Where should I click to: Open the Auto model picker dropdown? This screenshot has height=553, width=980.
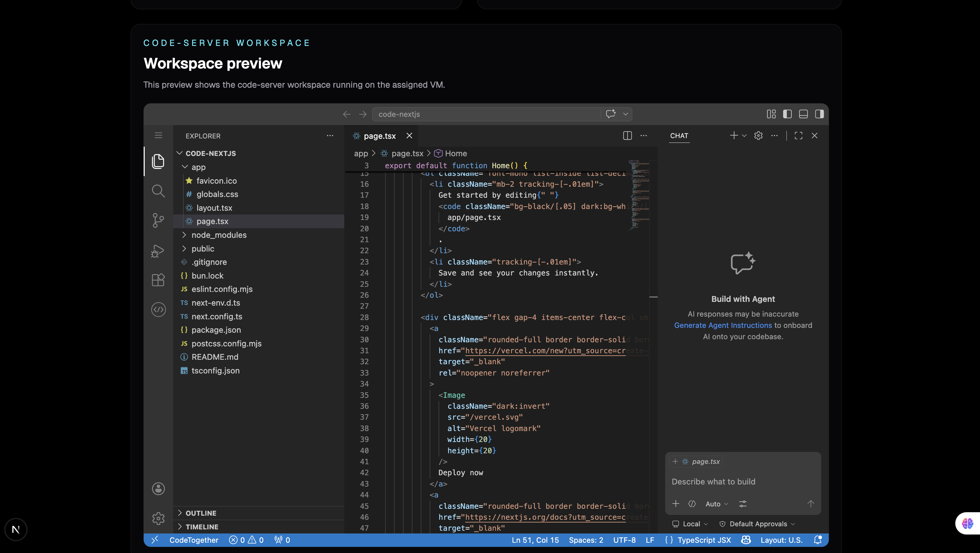point(717,504)
